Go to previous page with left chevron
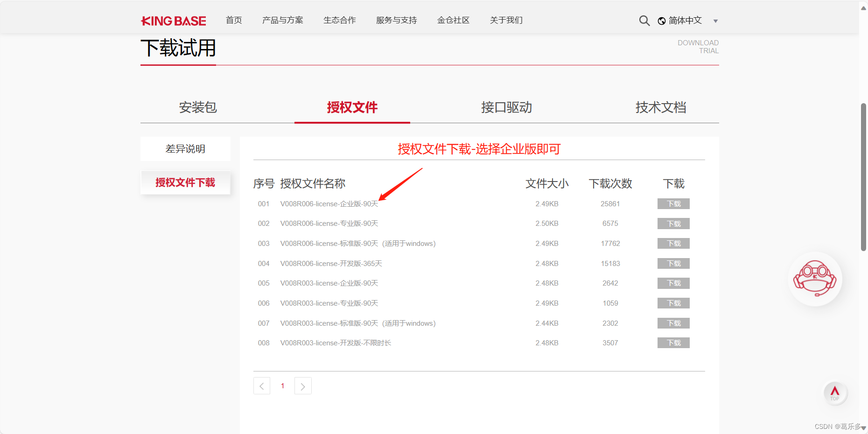 (262, 386)
